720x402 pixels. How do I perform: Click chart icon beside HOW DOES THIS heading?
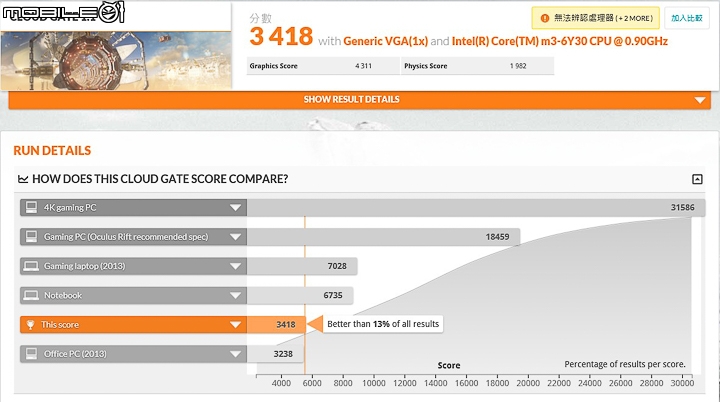(x=23, y=179)
